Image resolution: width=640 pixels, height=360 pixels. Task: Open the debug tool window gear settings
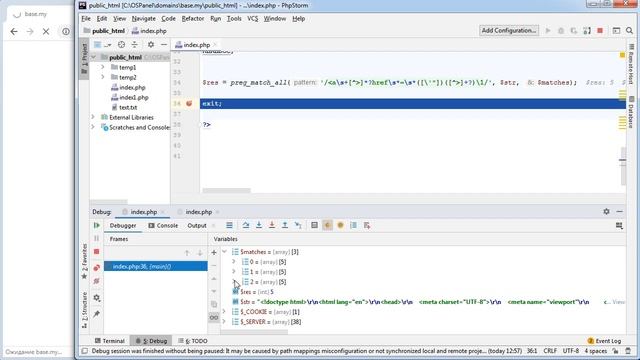(x=607, y=211)
